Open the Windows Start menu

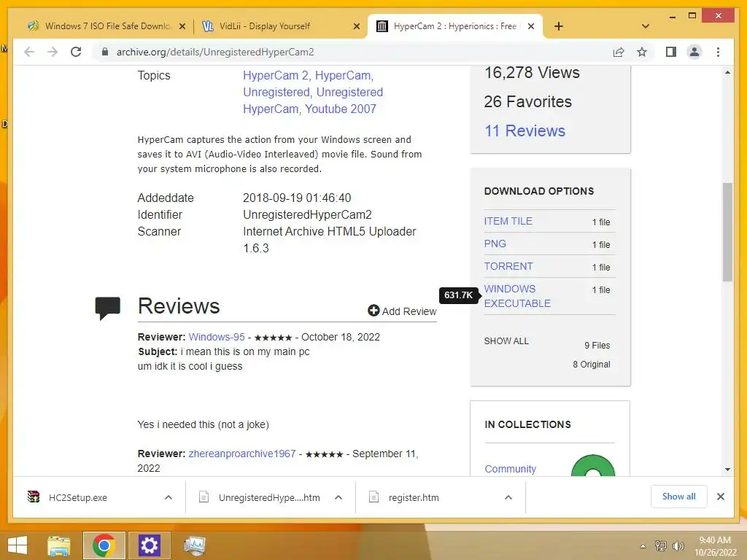point(18,545)
